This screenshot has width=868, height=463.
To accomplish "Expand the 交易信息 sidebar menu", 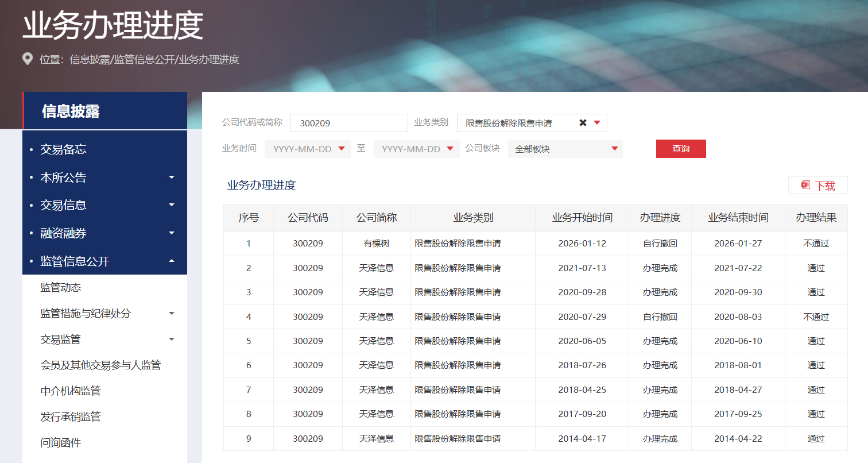I will click(171, 205).
